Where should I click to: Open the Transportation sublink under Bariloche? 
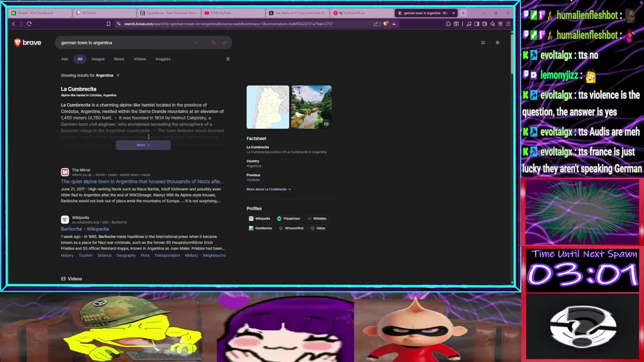[167, 255]
